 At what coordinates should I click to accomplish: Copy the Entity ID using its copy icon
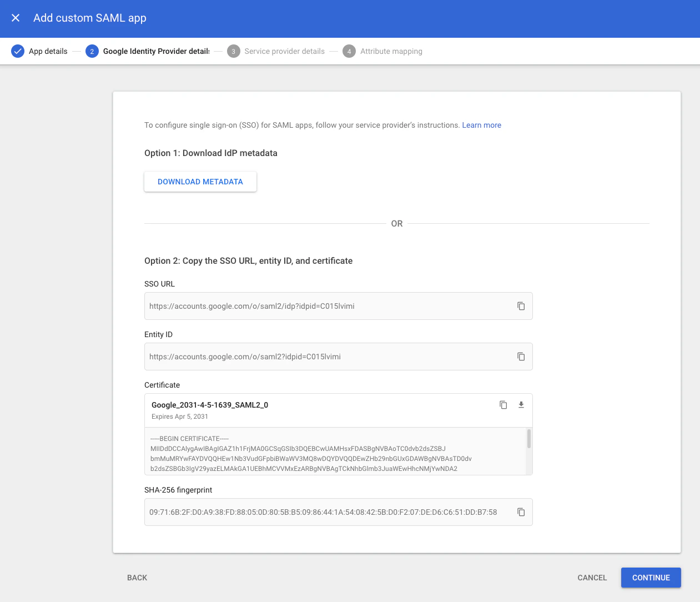[521, 357]
